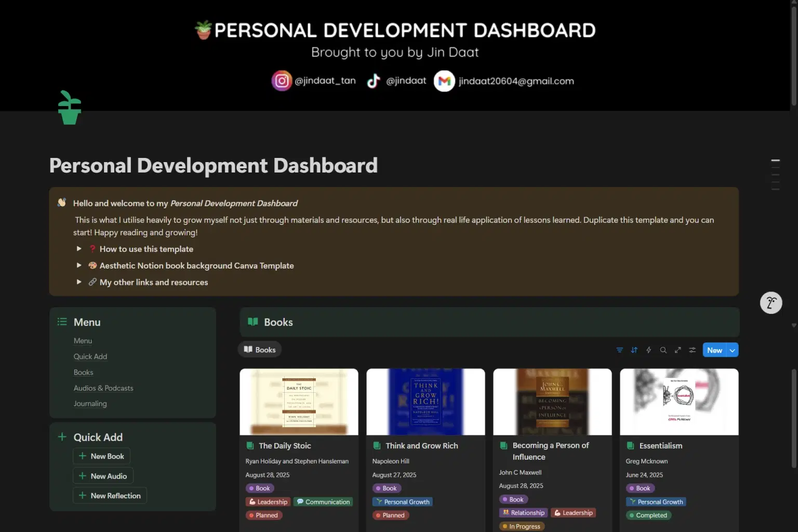
Task: Open database automations via the lightning icon
Action: coord(648,350)
